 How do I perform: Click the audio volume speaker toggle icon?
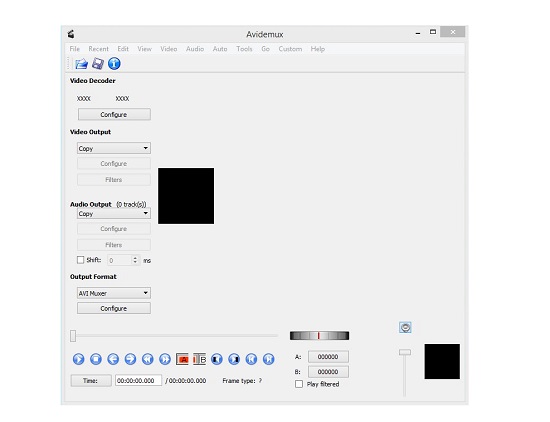pos(405,328)
